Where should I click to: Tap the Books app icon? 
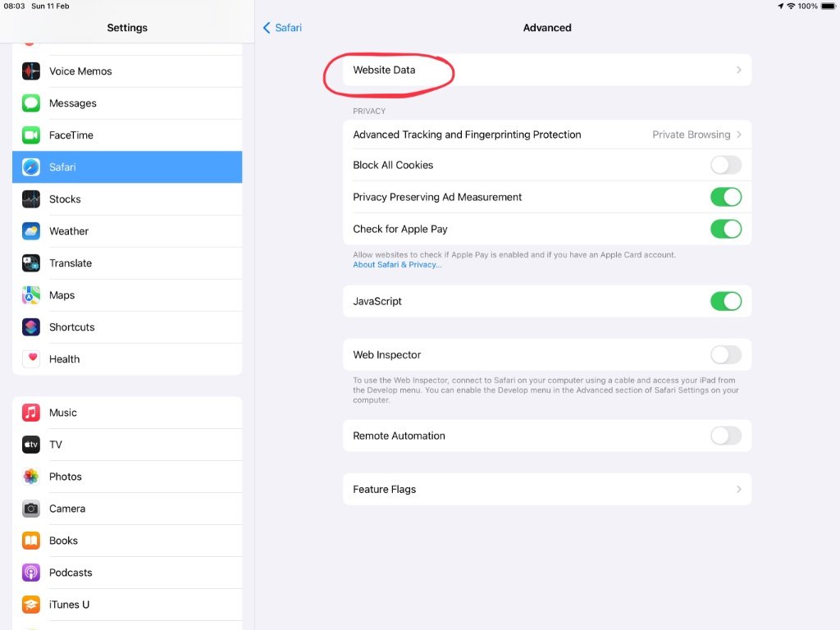point(31,541)
